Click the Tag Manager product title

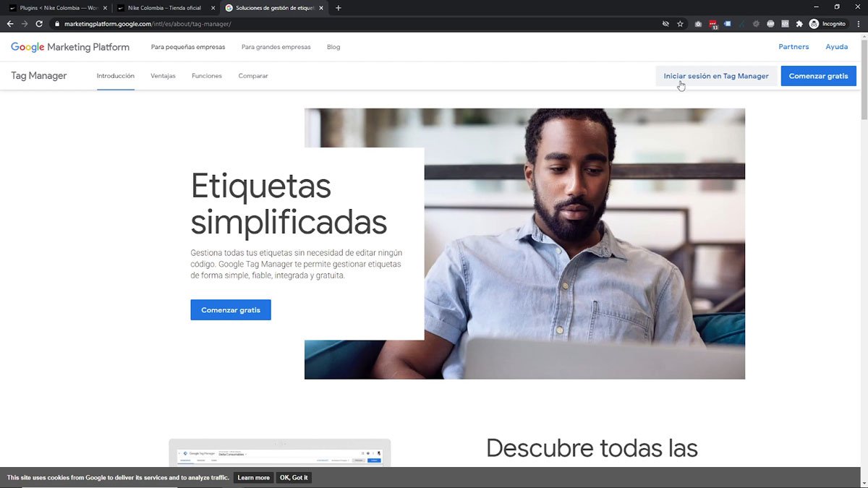point(39,75)
